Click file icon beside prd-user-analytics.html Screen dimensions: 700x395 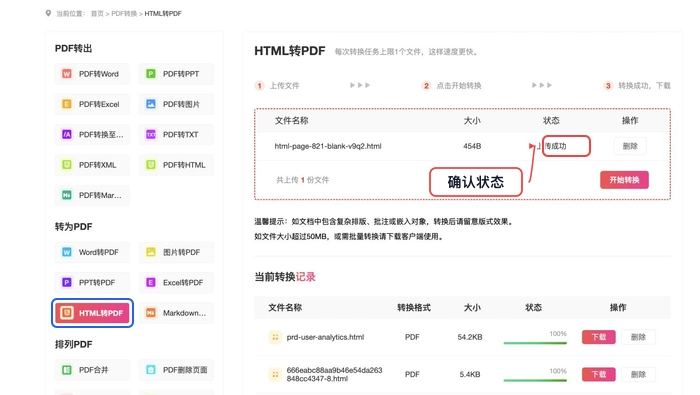click(275, 337)
